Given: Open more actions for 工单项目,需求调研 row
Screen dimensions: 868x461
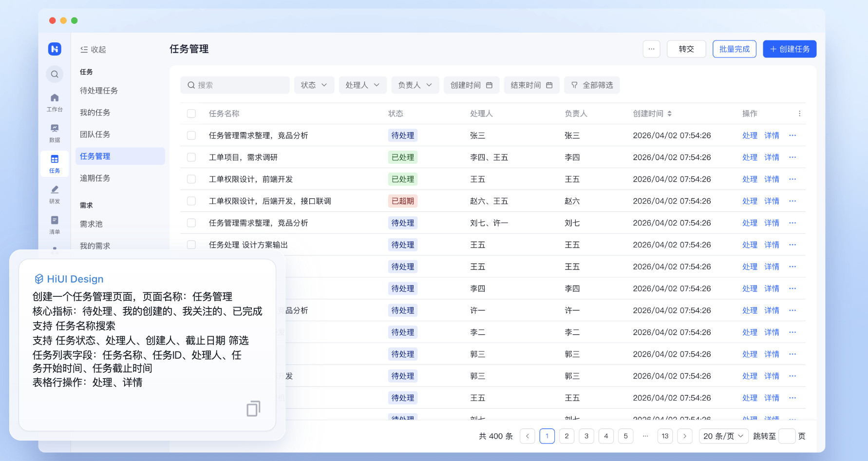Looking at the screenshot, I should pos(793,157).
